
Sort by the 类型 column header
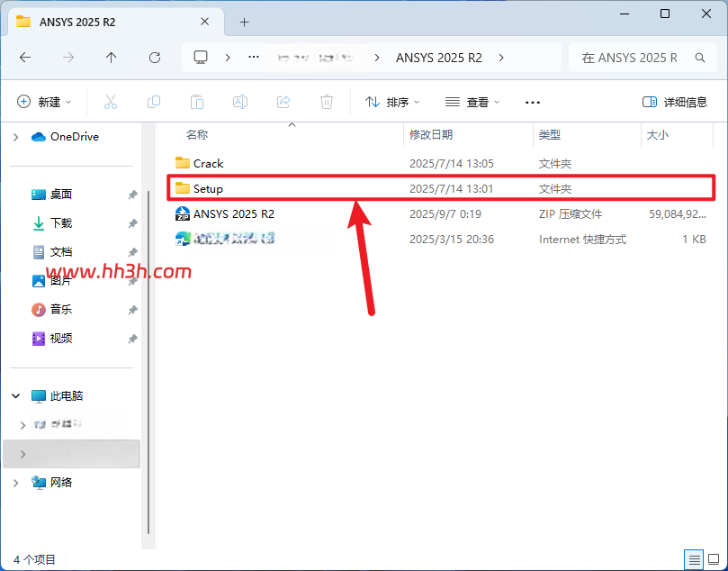click(550, 135)
